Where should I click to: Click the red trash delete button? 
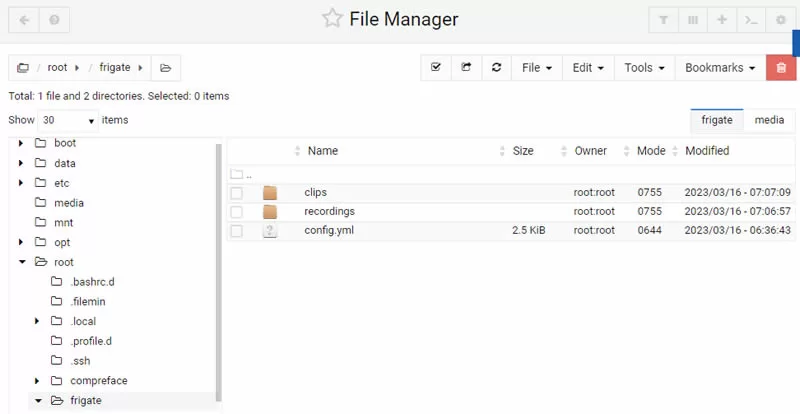pos(781,68)
